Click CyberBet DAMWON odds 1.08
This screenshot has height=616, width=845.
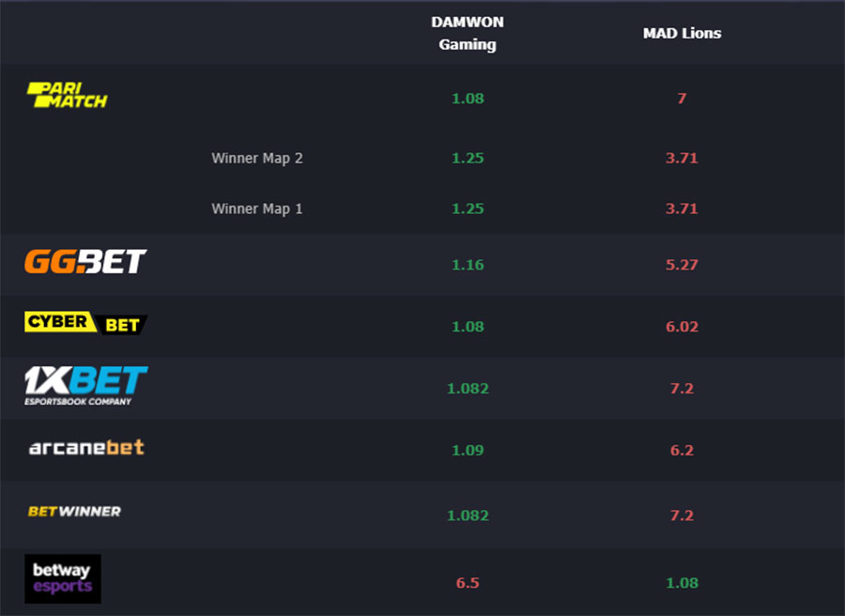click(x=468, y=327)
